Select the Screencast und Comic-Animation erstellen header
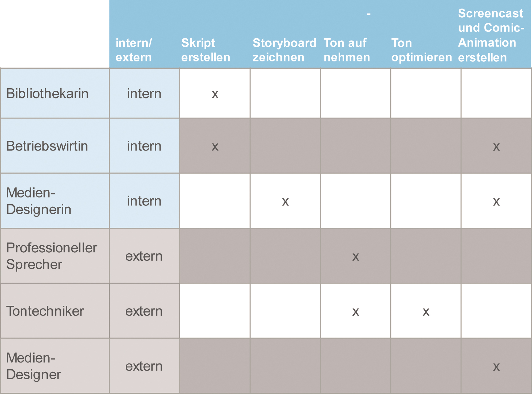 (x=491, y=35)
